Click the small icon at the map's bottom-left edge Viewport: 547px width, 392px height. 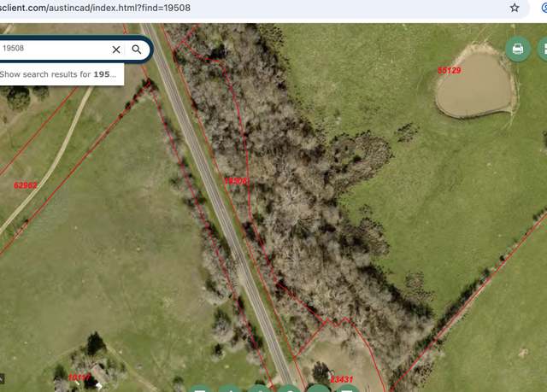pos(2,378)
